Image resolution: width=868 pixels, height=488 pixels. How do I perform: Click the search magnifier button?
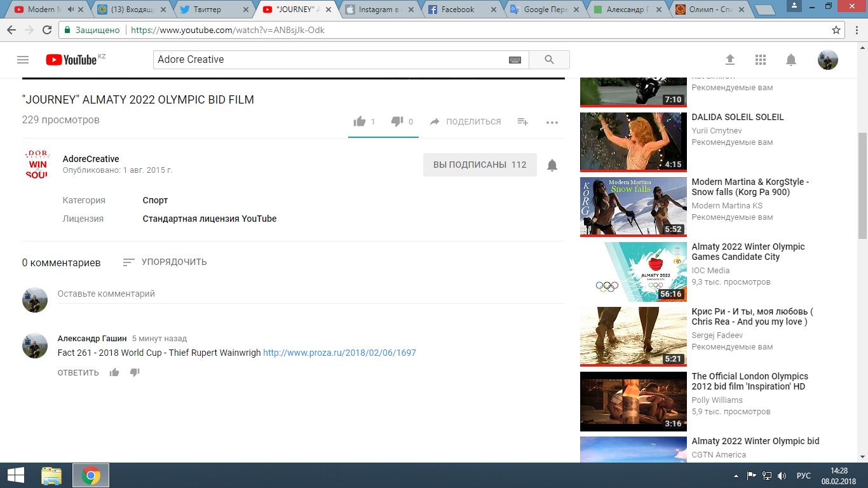point(549,60)
